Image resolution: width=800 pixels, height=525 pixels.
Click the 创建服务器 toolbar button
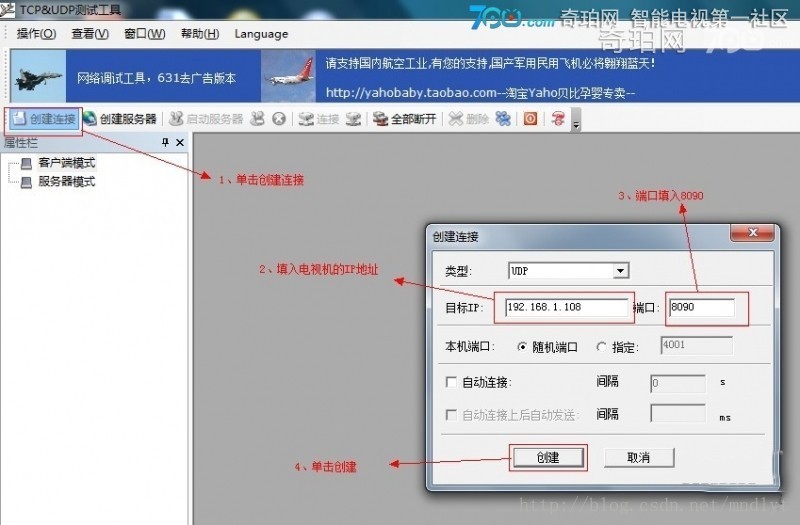(x=120, y=119)
